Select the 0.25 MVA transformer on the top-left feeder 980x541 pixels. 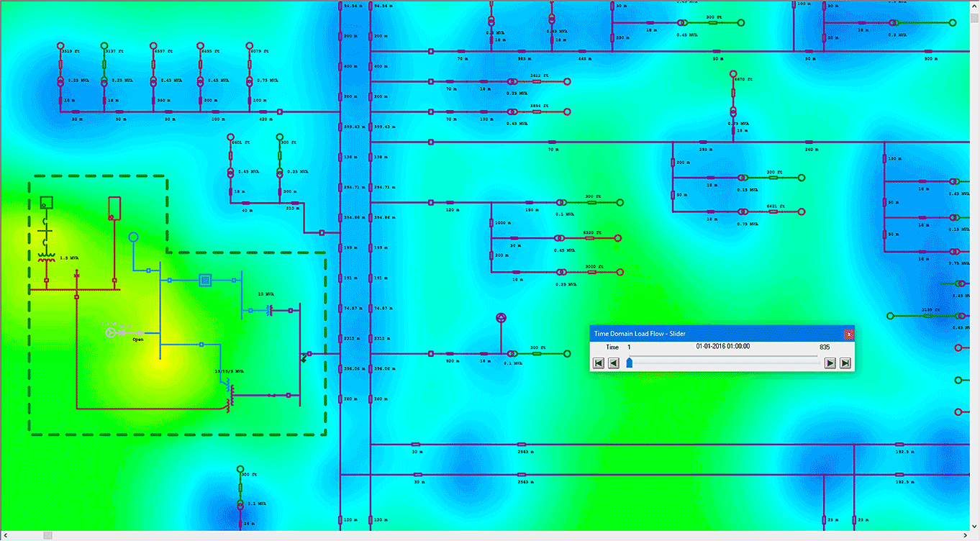click(x=60, y=81)
